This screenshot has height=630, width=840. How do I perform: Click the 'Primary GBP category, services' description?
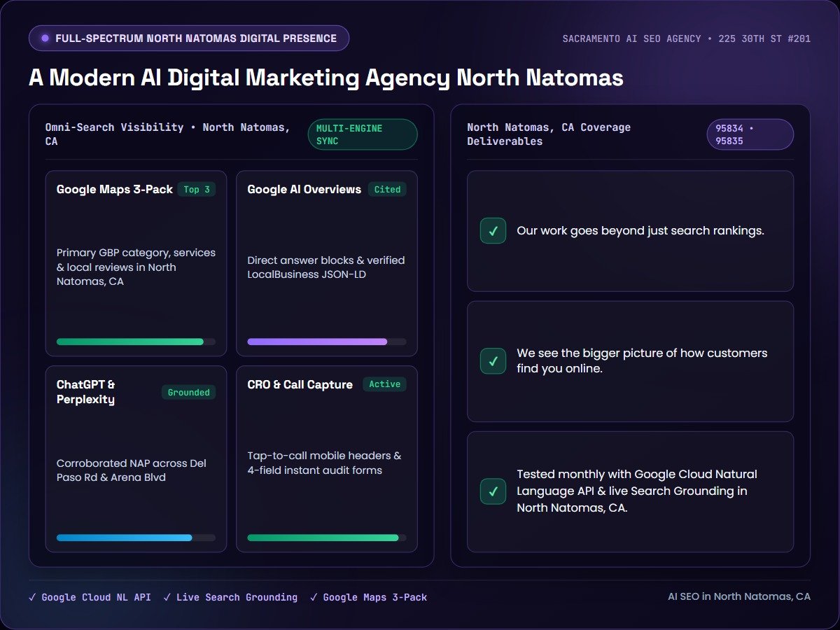pyautogui.click(x=136, y=267)
